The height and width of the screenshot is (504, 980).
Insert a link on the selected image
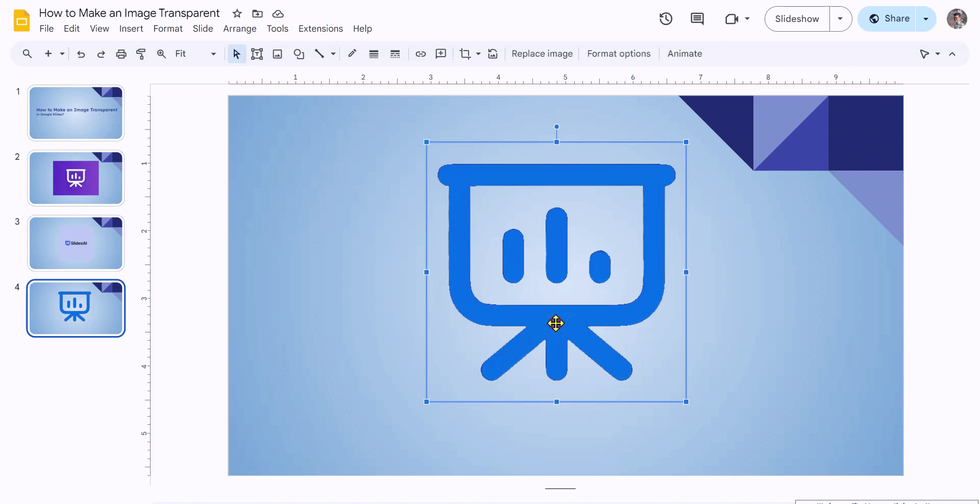421,54
